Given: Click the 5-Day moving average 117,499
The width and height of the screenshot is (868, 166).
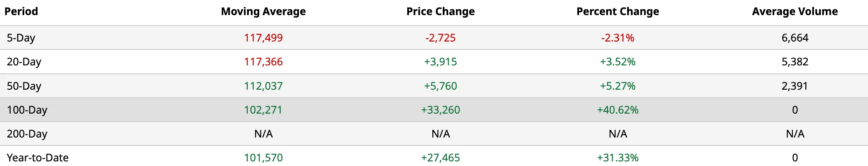Looking at the screenshot, I should coord(263,38).
